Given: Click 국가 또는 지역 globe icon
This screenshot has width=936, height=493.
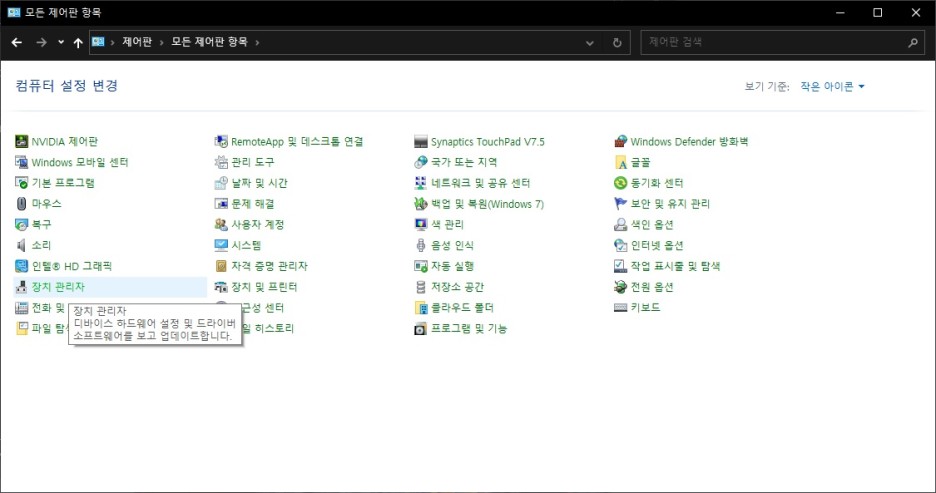Looking at the screenshot, I should click(x=421, y=162).
